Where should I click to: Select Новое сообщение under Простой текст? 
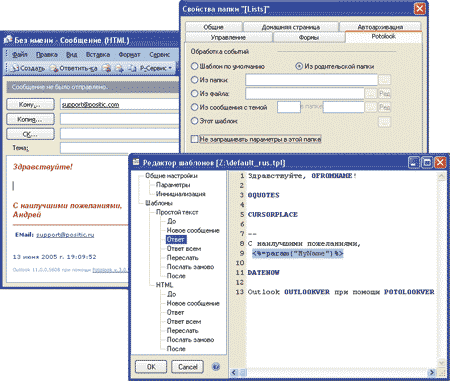click(x=193, y=230)
